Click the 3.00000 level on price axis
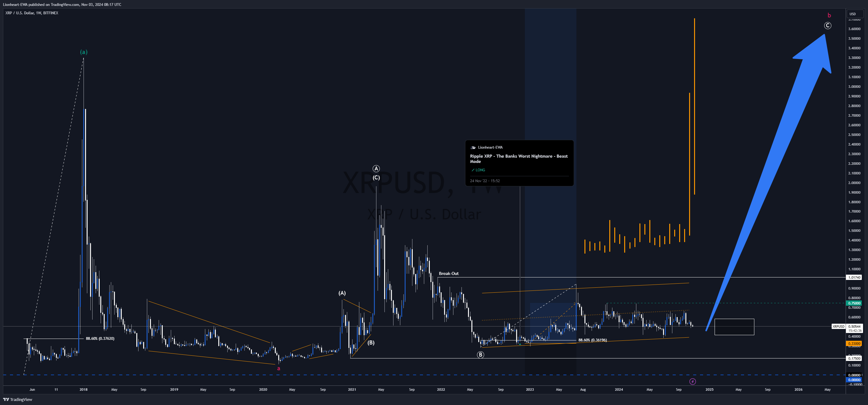The width and height of the screenshot is (868, 405). [854, 87]
